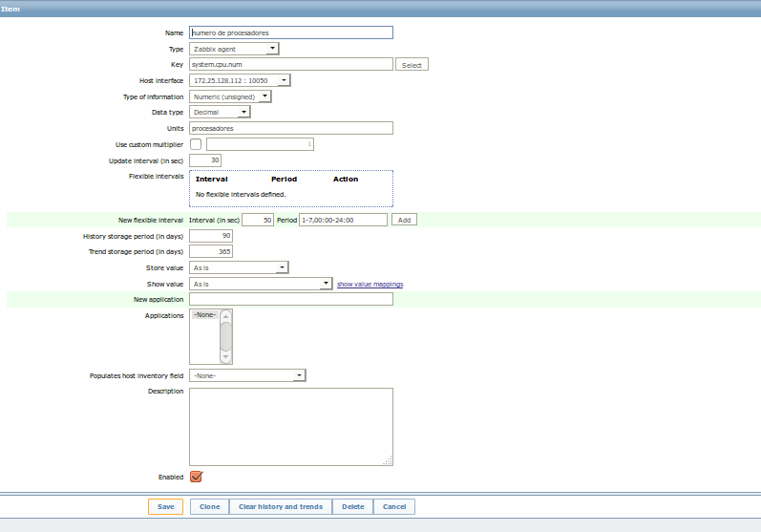Uncheck the Enabled checkbox
Viewport: 761px width, 532px height.
pos(196,477)
